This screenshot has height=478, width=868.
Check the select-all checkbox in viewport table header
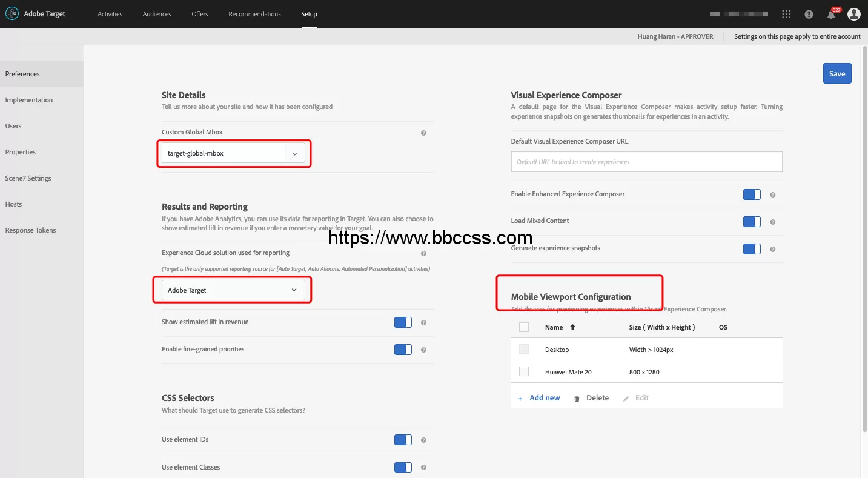tap(524, 327)
